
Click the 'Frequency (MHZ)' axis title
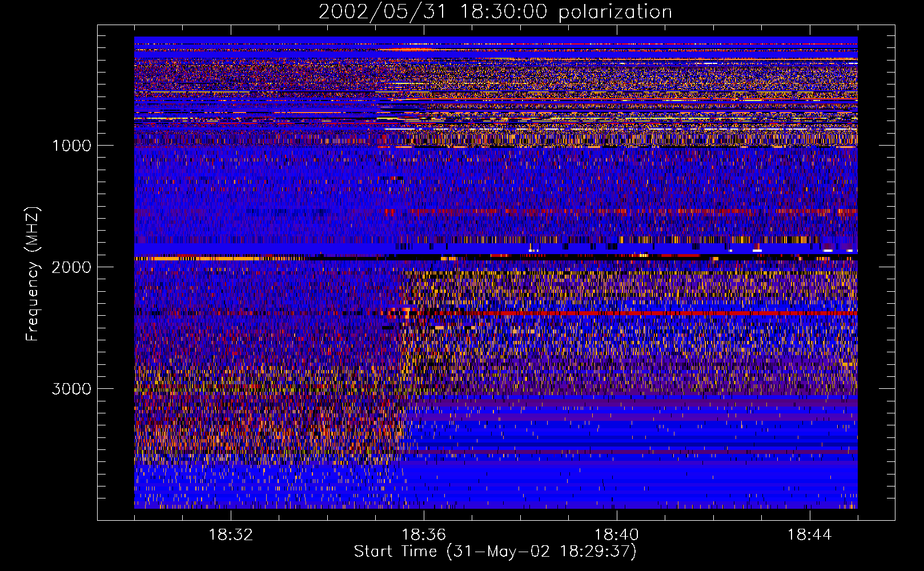(x=33, y=274)
